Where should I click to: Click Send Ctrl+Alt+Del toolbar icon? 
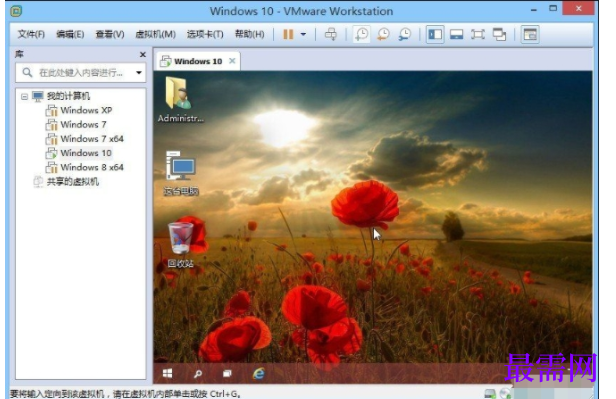click(330, 35)
